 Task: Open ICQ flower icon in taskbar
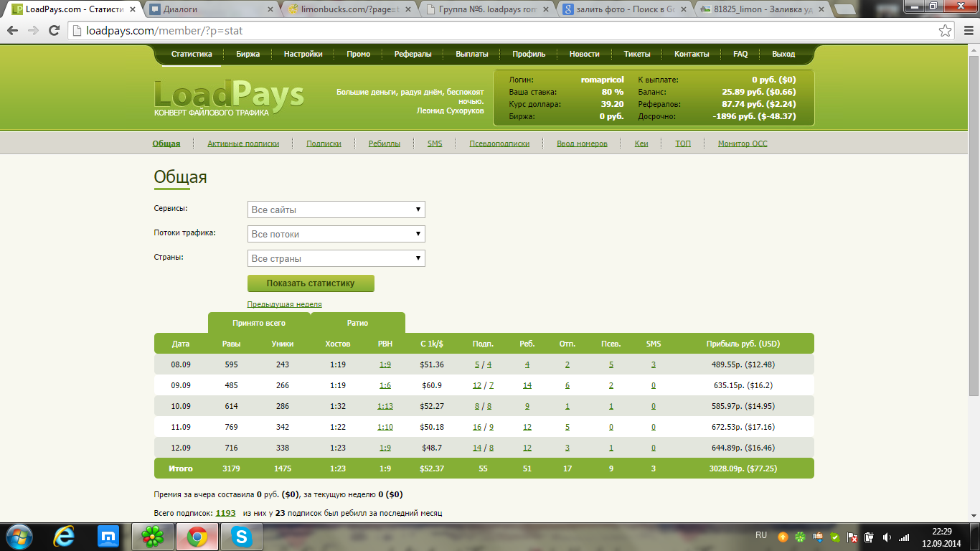pyautogui.click(x=152, y=536)
